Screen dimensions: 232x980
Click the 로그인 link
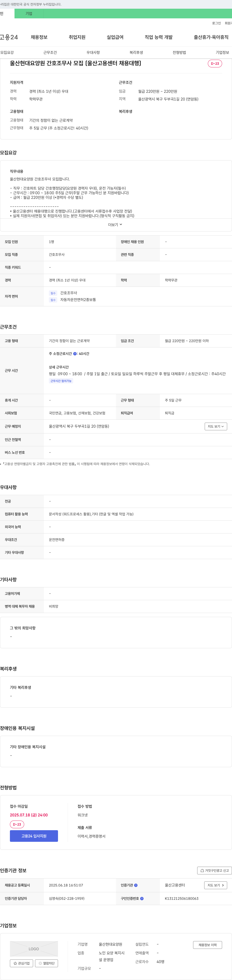tap(216, 23)
